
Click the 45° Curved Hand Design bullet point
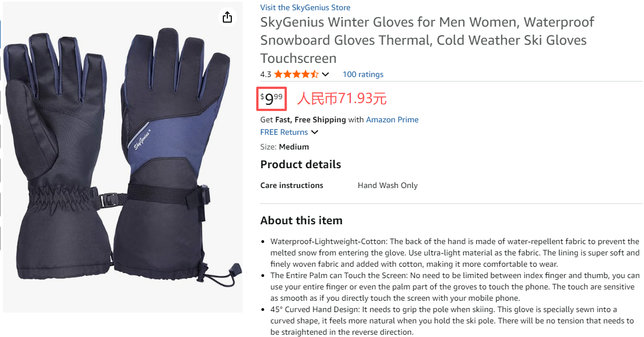click(452, 321)
